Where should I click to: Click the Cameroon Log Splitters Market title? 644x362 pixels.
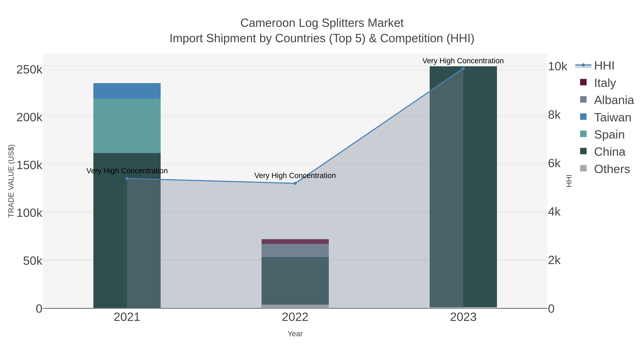(322, 23)
